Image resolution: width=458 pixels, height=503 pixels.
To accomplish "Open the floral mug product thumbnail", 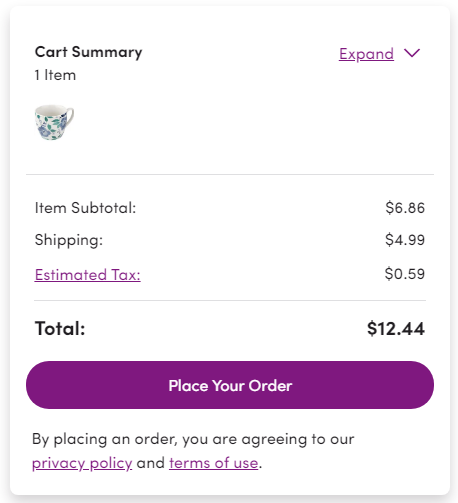I will pyautogui.click(x=54, y=122).
